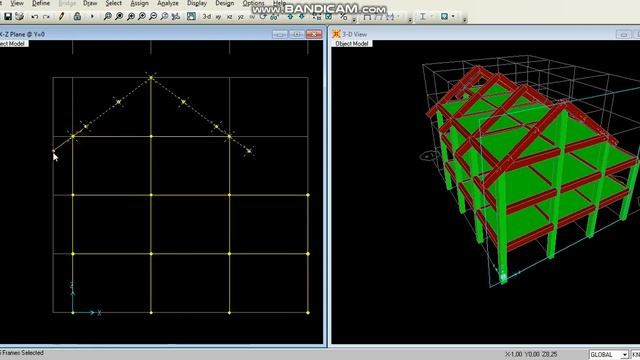Set view to xz plane
640x360 pixels.
pyautogui.click(x=229, y=17)
